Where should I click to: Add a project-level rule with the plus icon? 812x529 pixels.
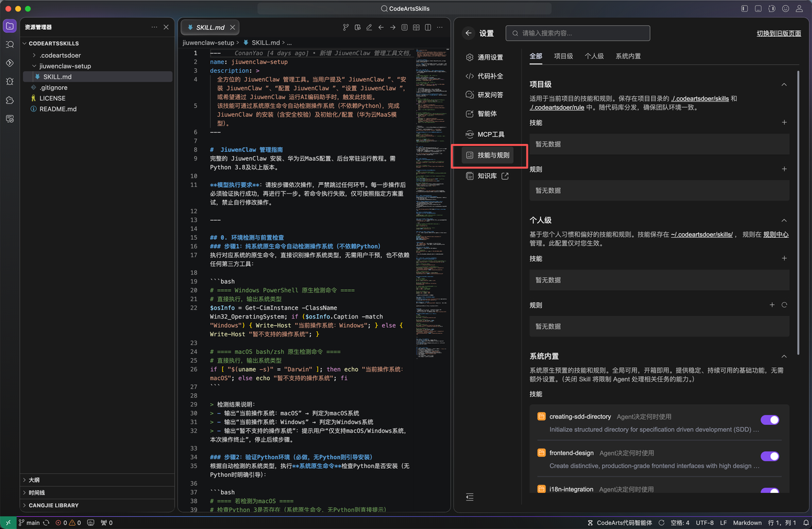[x=784, y=169]
